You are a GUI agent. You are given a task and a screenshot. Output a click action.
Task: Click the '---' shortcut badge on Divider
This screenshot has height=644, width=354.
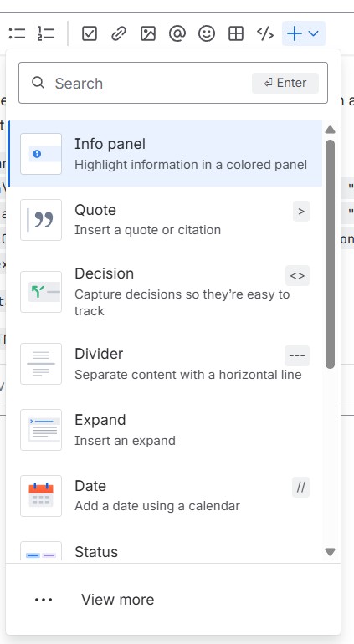[x=297, y=355]
